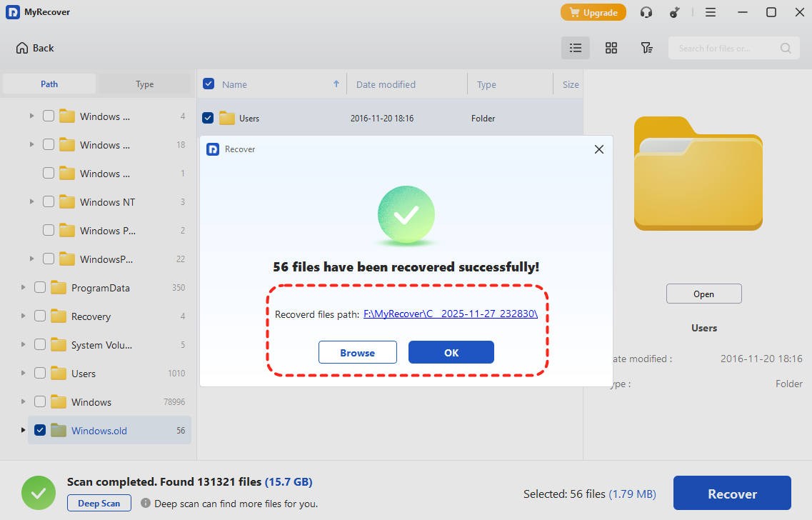
Task: Open the hamburger menu
Action: (711, 12)
